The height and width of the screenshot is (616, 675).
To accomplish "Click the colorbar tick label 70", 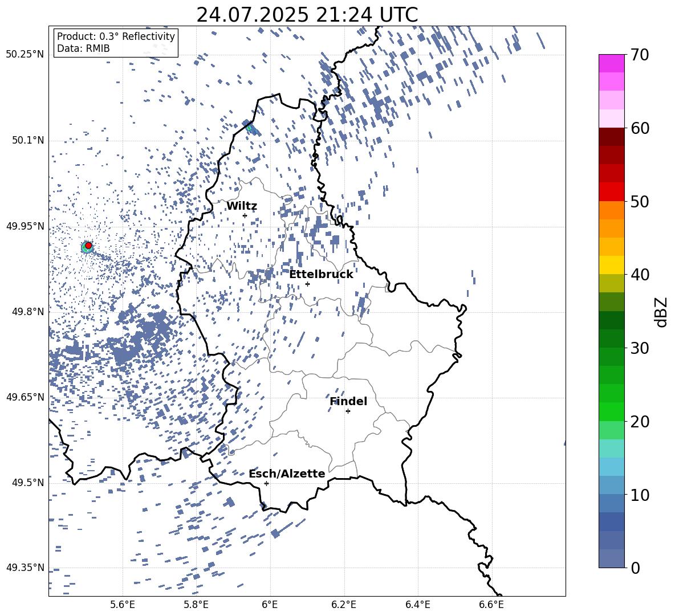I will coord(640,55).
